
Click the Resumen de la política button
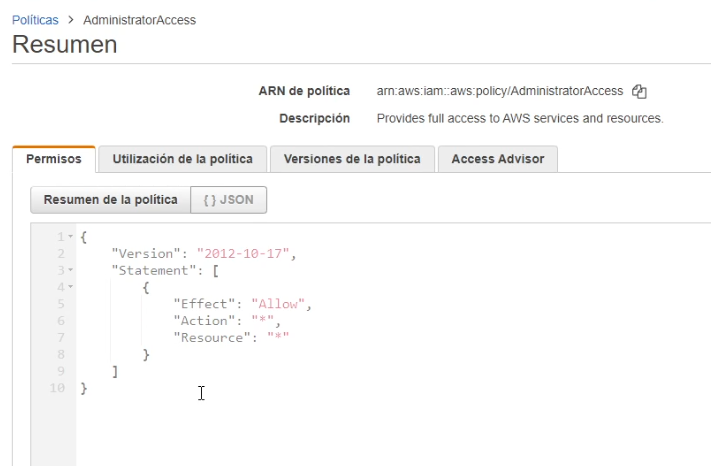click(x=110, y=200)
